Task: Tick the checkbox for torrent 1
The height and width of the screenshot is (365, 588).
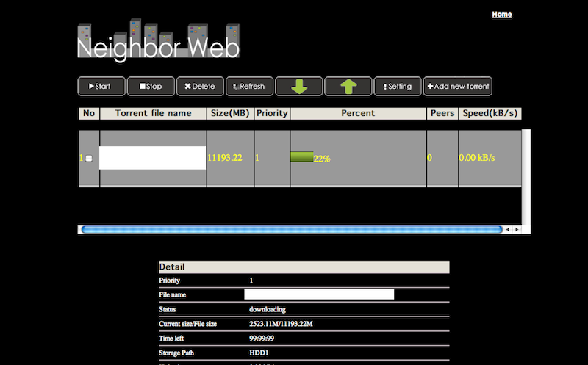Action: pos(89,158)
